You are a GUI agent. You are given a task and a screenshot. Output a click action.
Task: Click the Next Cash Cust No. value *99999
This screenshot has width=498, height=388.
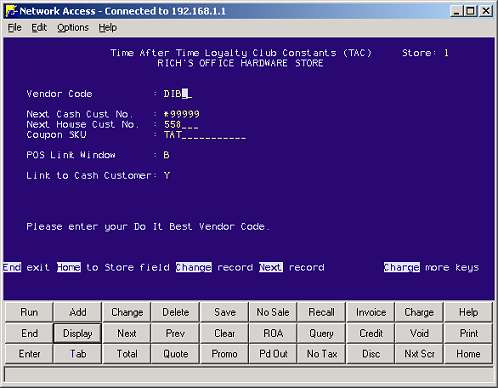pyautogui.click(x=182, y=114)
